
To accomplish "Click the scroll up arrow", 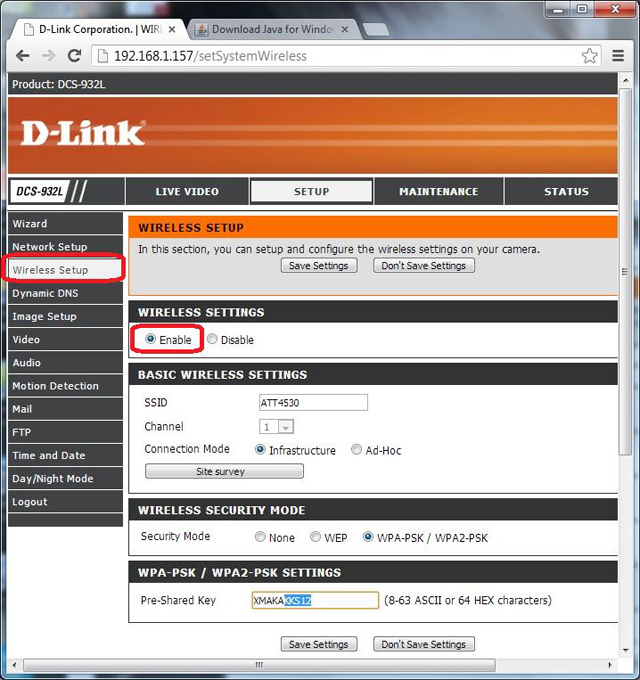I will (x=625, y=80).
